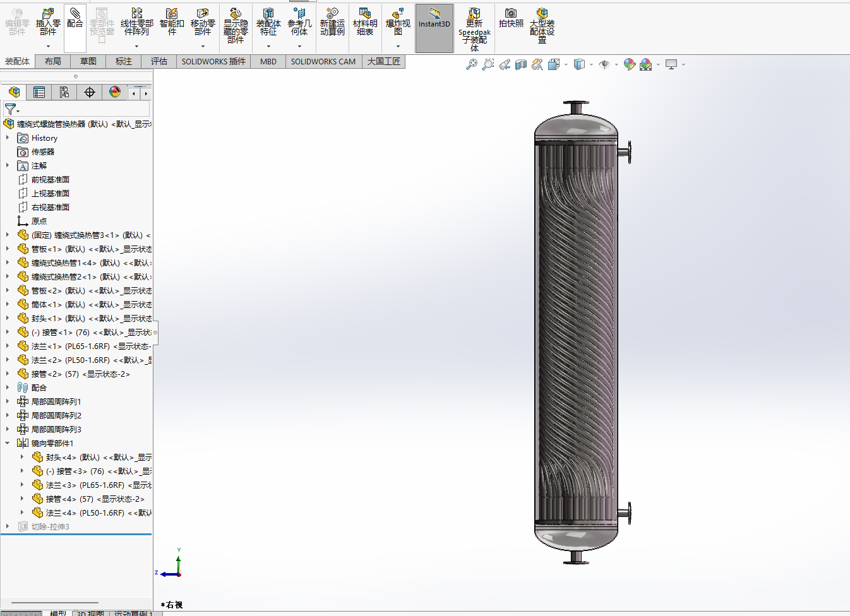Click the View Orientation cube icon
850x616 pixels.
tap(554, 64)
